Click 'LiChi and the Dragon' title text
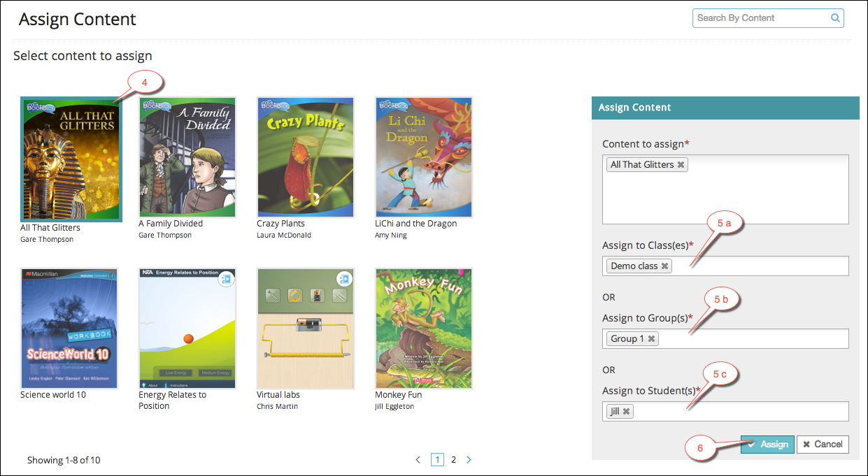Screen dimensions: 868x476 pyautogui.click(x=415, y=224)
